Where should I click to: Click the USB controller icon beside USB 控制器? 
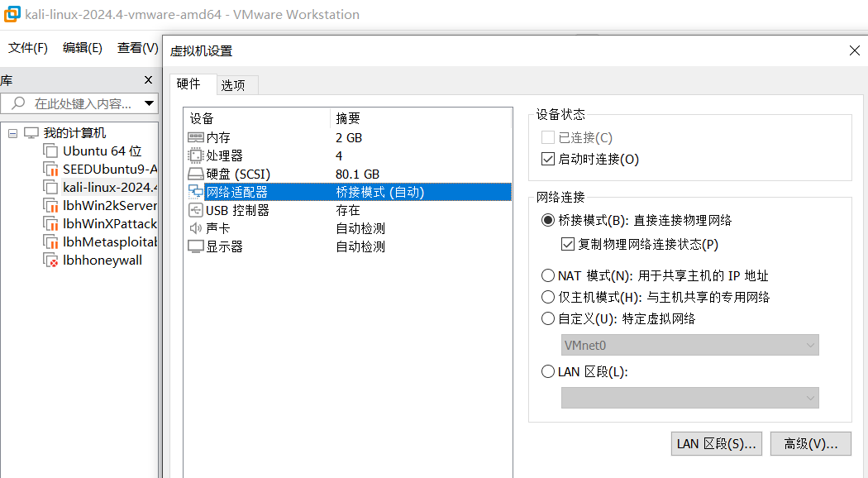[x=196, y=211]
